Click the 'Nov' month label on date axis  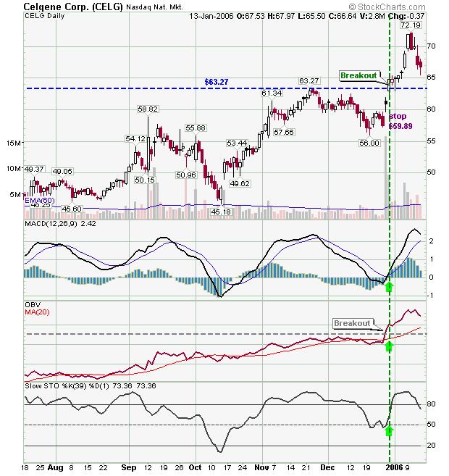click(x=261, y=467)
